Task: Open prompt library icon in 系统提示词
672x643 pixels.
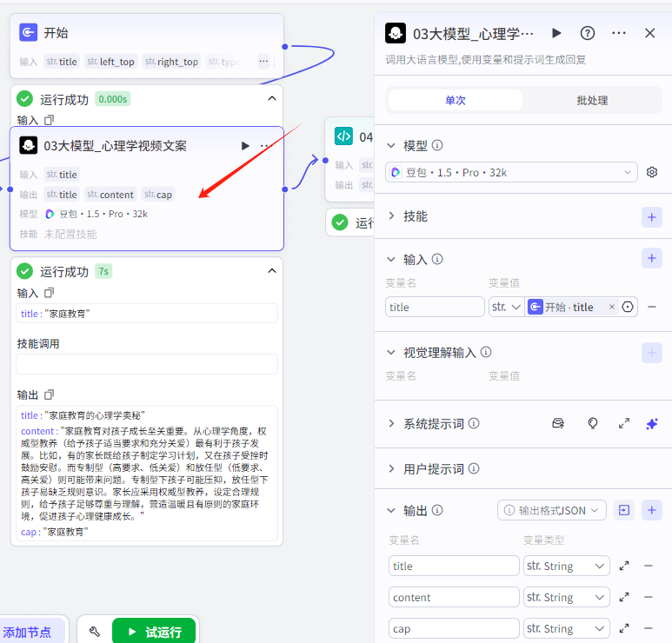Action: tap(558, 424)
